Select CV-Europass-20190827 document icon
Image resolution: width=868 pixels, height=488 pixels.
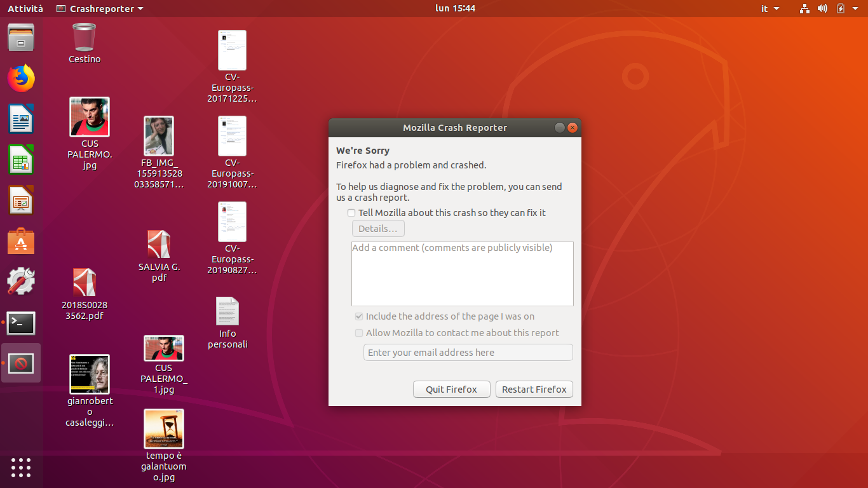232,222
